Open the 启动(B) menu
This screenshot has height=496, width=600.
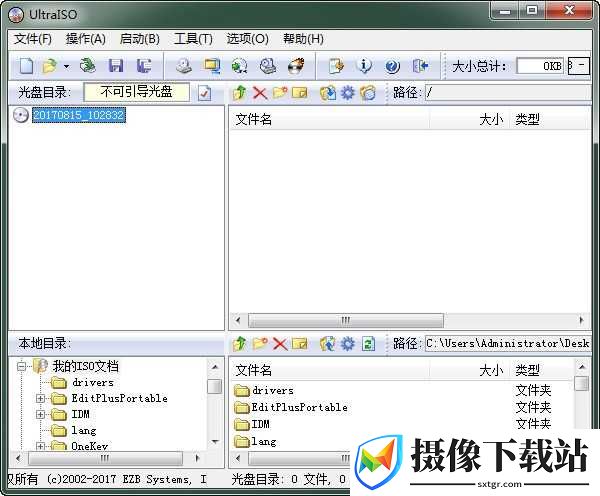pos(139,39)
